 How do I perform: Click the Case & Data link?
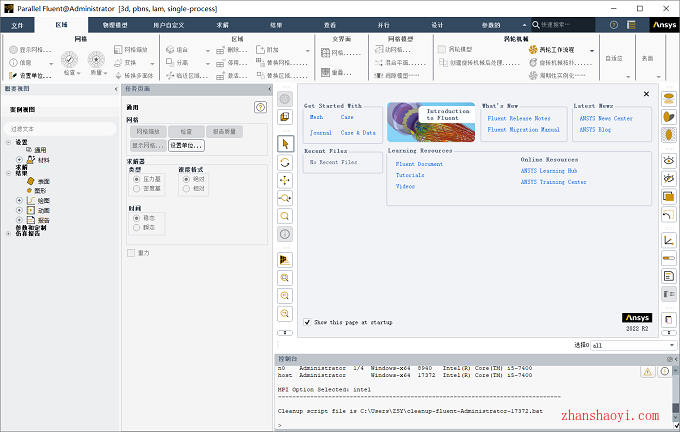(358, 133)
